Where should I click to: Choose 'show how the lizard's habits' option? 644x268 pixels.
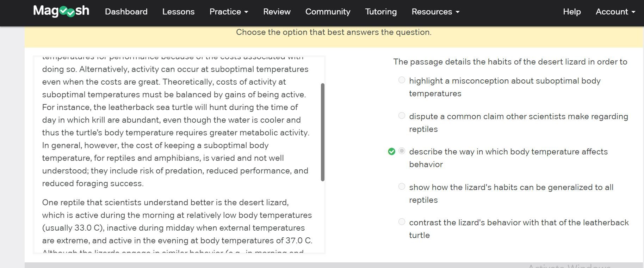coord(402,187)
